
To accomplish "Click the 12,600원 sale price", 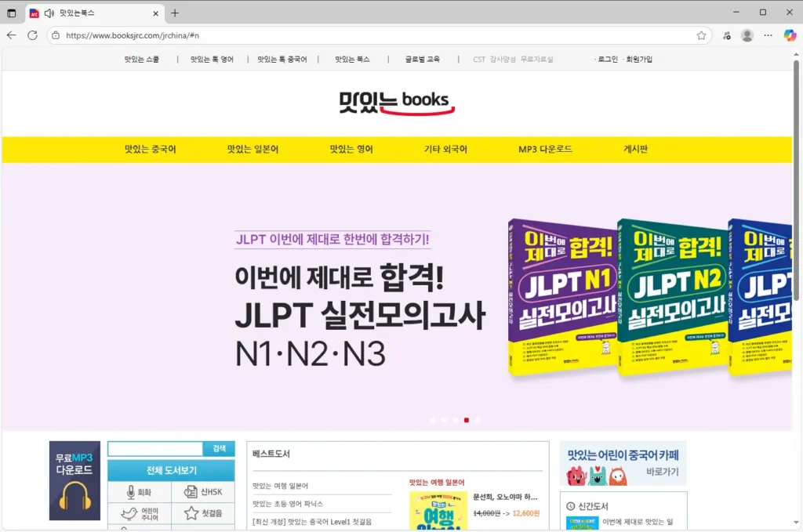I will tap(526, 513).
